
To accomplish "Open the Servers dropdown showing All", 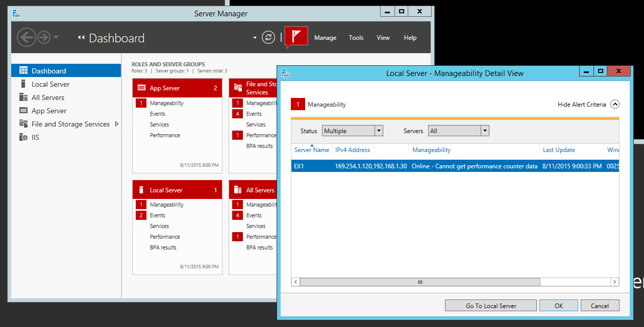I will [458, 131].
